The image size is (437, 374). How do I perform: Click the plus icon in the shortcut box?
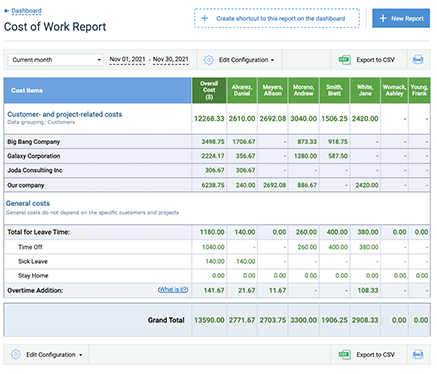click(205, 18)
